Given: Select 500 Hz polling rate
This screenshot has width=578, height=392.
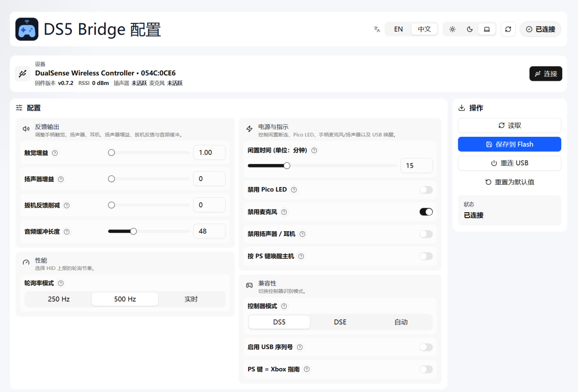Looking at the screenshot, I should point(125,299).
